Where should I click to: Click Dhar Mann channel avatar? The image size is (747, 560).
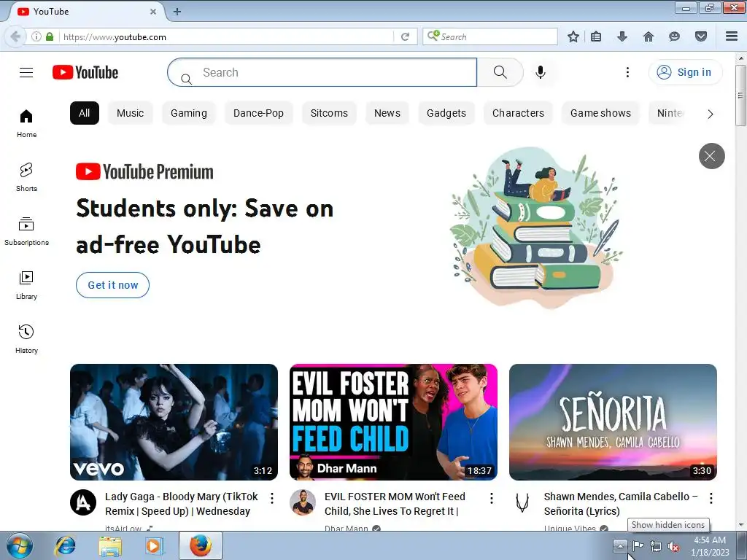pos(303,502)
